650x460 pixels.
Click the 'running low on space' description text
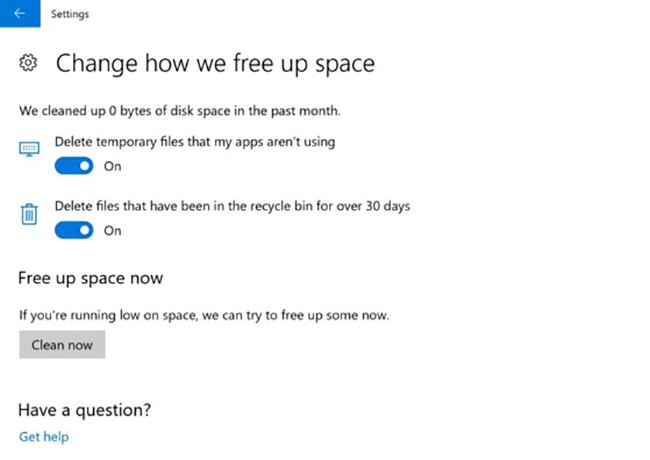tap(204, 315)
